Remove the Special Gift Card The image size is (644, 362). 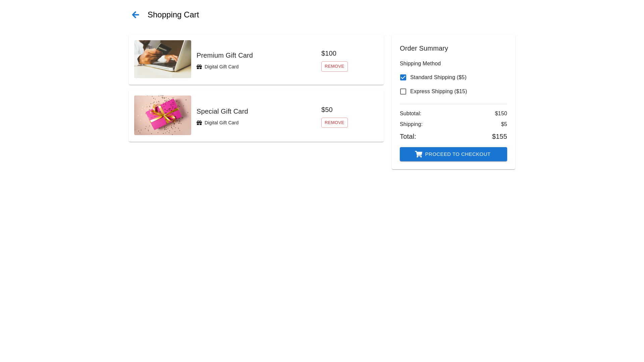click(x=334, y=123)
